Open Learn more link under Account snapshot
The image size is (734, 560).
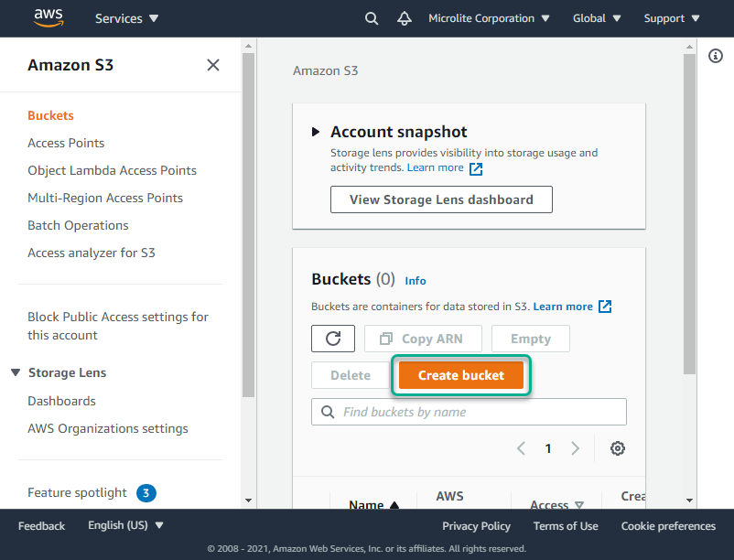[436, 168]
